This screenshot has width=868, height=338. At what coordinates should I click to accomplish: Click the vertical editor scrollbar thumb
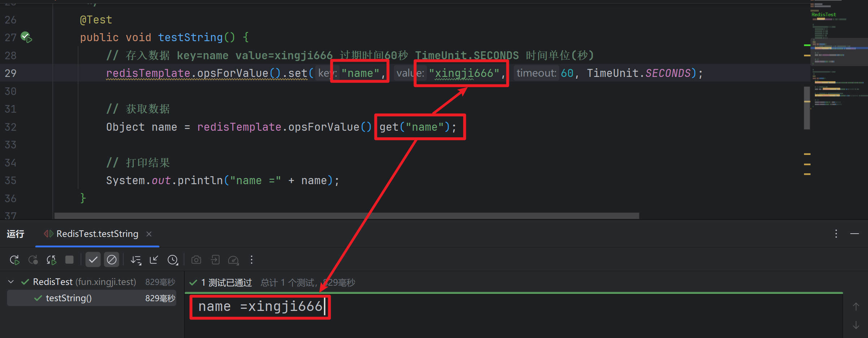click(807, 108)
